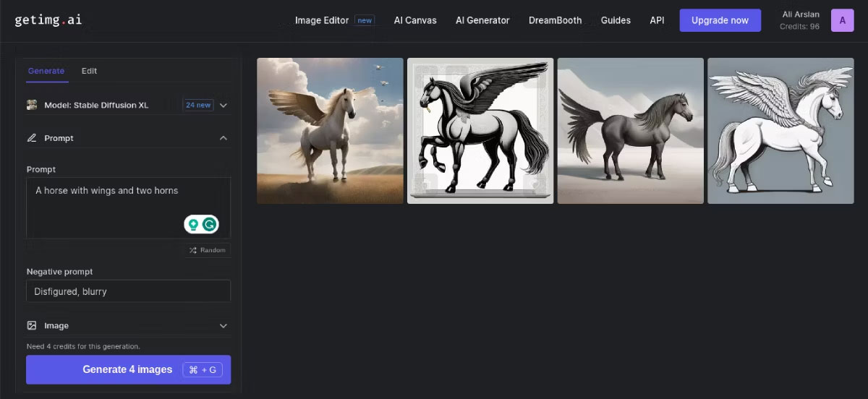The image size is (868, 399).
Task: Switch to the Edit tab
Action: click(89, 71)
